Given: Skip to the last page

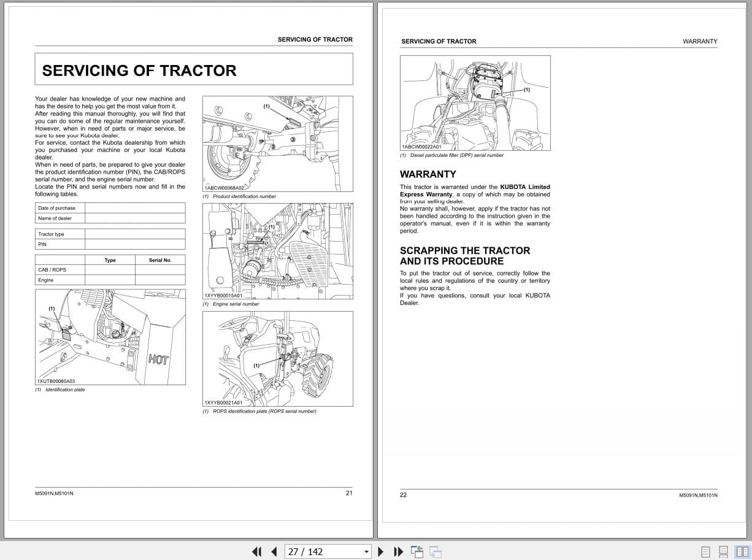Looking at the screenshot, I should point(399,551).
